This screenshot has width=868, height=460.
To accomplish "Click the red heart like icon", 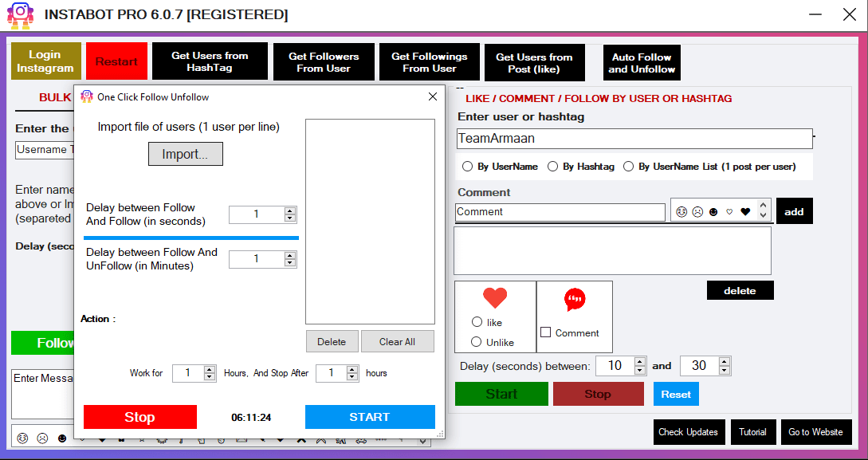I will click(495, 298).
